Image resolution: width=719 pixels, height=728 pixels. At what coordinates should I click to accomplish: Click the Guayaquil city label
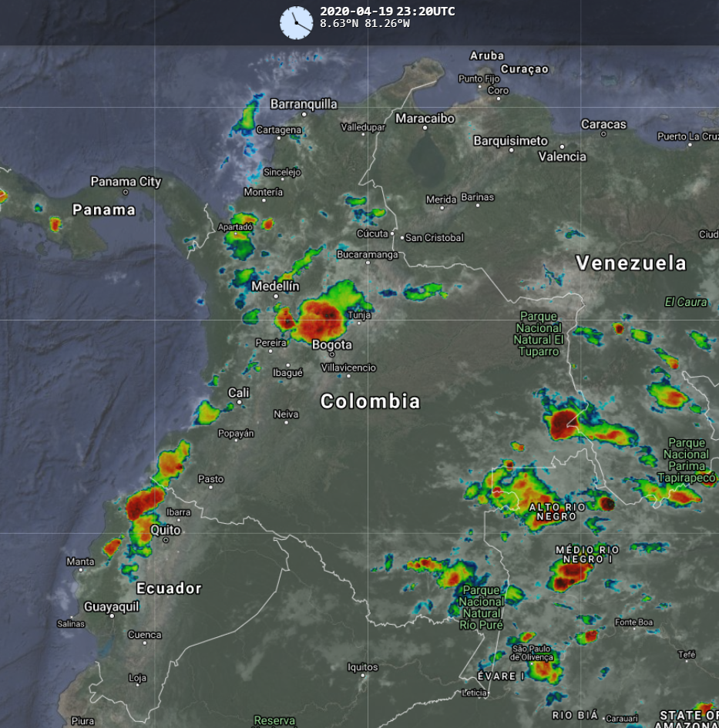pyautogui.click(x=112, y=607)
